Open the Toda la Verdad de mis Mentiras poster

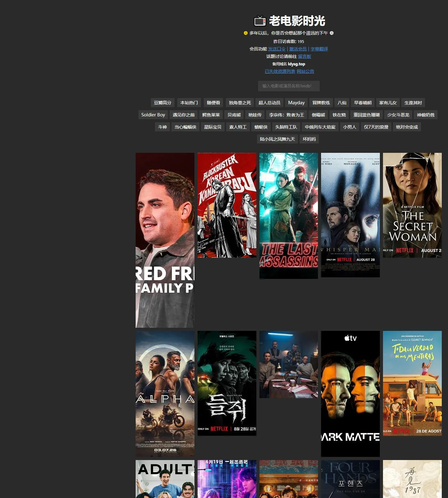click(x=412, y=383)
